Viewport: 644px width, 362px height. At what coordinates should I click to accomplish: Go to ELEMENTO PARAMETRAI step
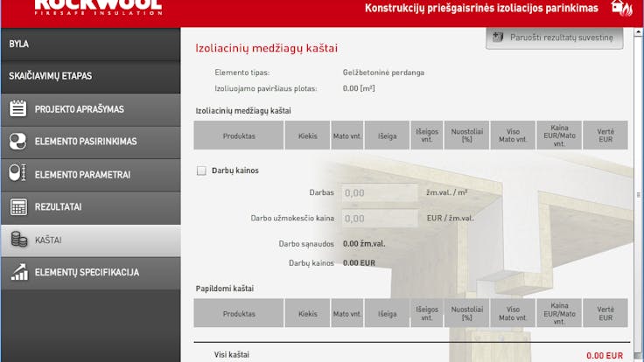[x=90, y=175]
